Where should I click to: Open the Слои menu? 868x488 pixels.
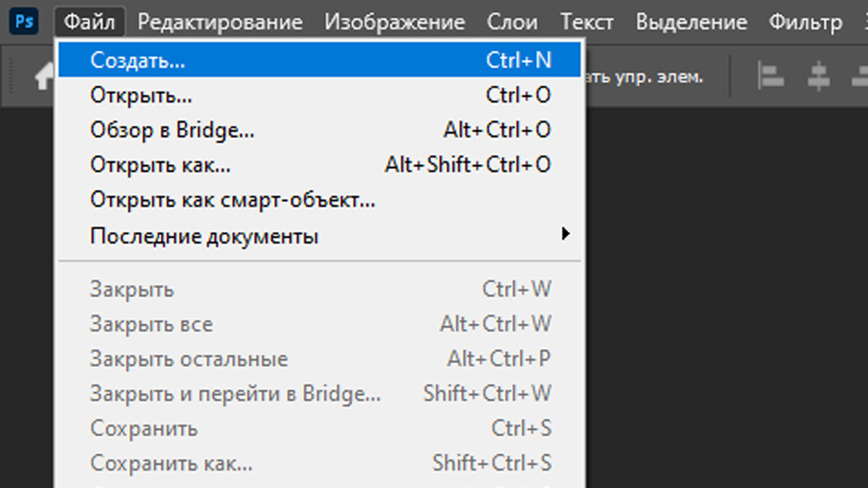tap(513, 22)
